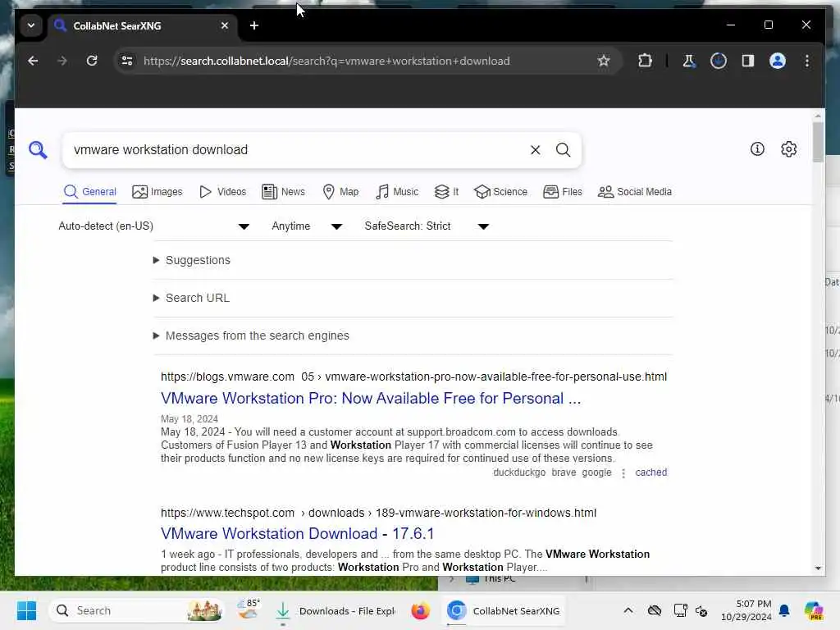840x630 pixels.
Task: Switch to the Videos search tab
Action: [x=222, y=192]
